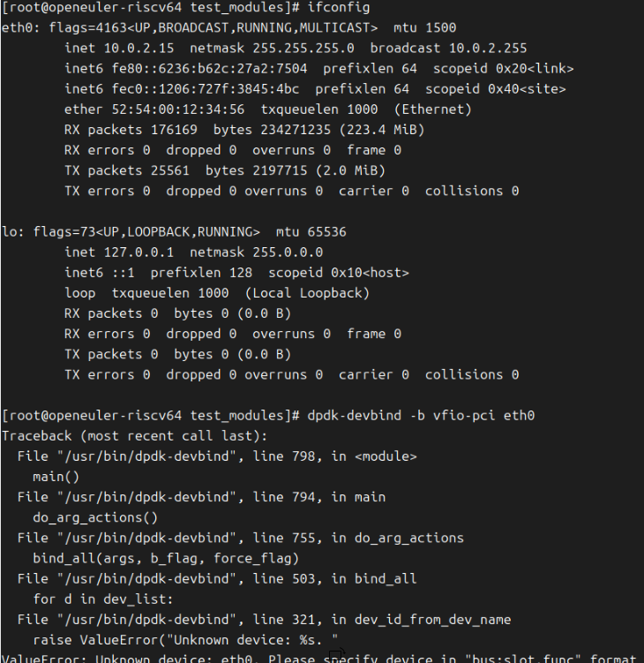Click the dpdk-devbind command text on the prompt line

pyautogui.click(x=354, y=416)
